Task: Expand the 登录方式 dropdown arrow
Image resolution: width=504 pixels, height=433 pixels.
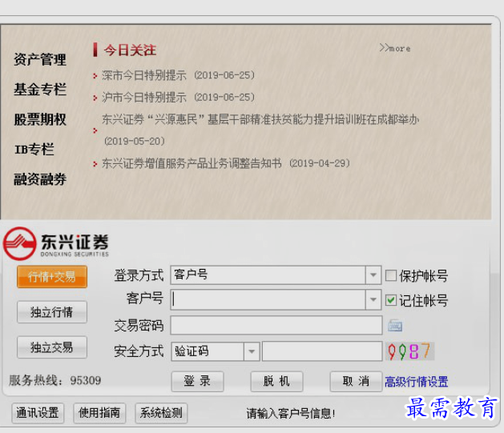Action: pos(373,275)
